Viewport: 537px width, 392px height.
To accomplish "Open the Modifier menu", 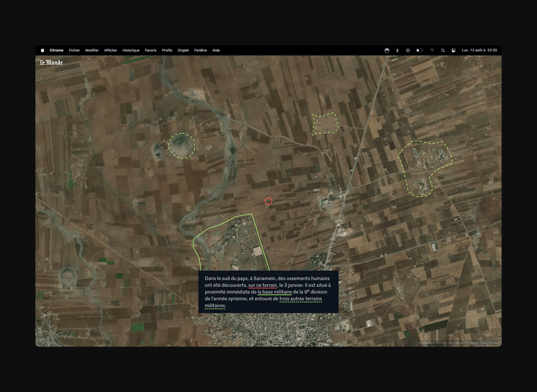I will point(92,50).
